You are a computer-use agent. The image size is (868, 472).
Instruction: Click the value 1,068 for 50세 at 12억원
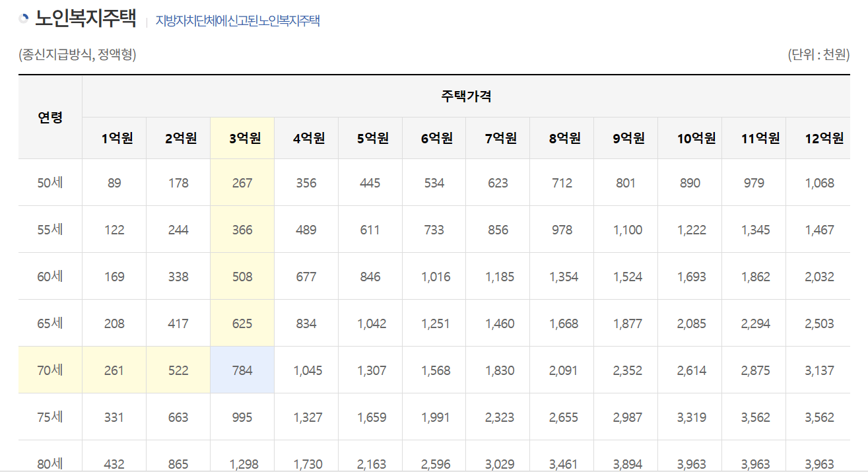[x=819, y=183]
